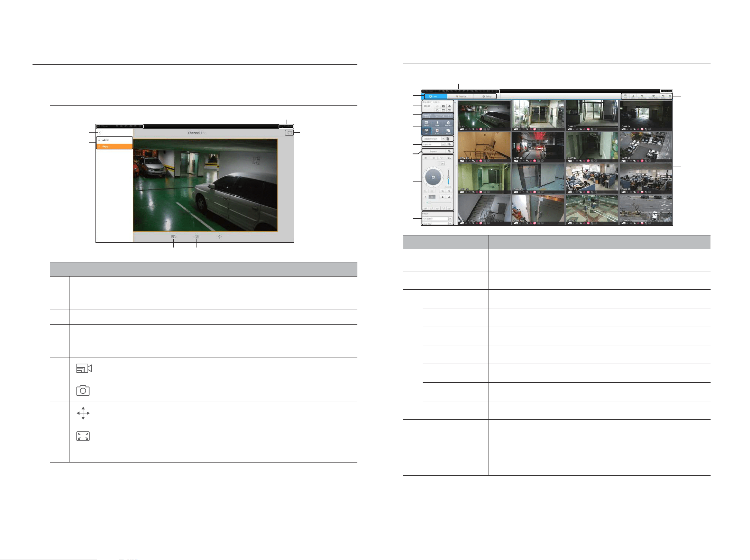The height and width of the screenshot is (560, 750).
Task: Switch to the Search tab
Action: [461, 96]
